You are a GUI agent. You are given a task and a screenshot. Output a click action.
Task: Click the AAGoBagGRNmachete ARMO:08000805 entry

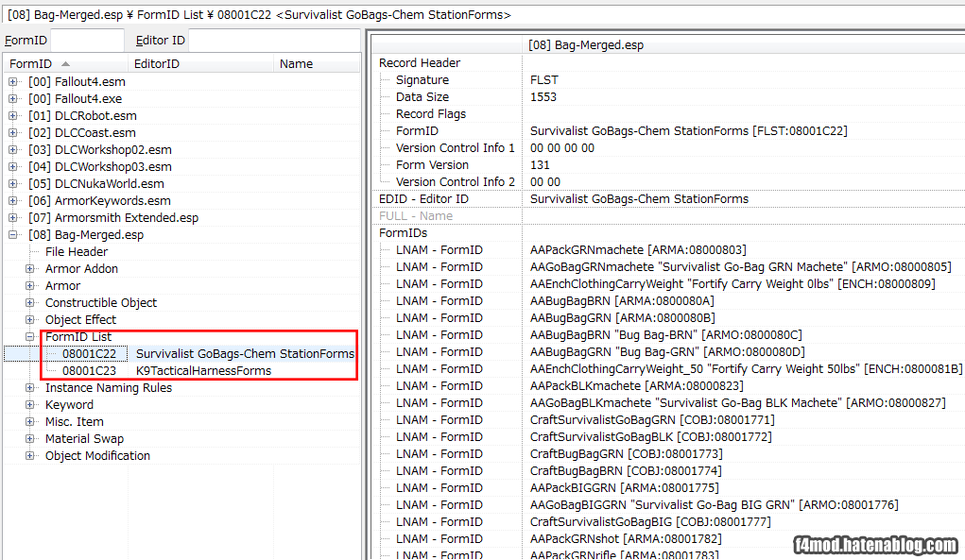coord(740,267)
